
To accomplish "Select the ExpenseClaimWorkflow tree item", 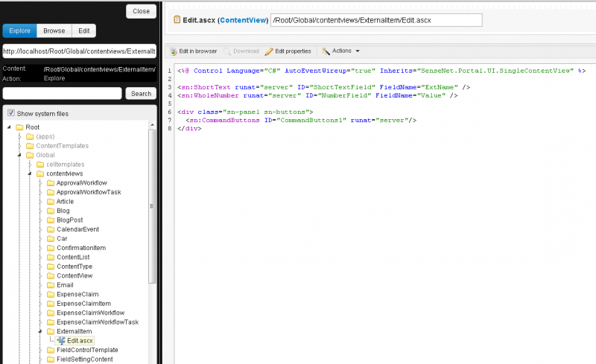I will [x=90, y=313].
